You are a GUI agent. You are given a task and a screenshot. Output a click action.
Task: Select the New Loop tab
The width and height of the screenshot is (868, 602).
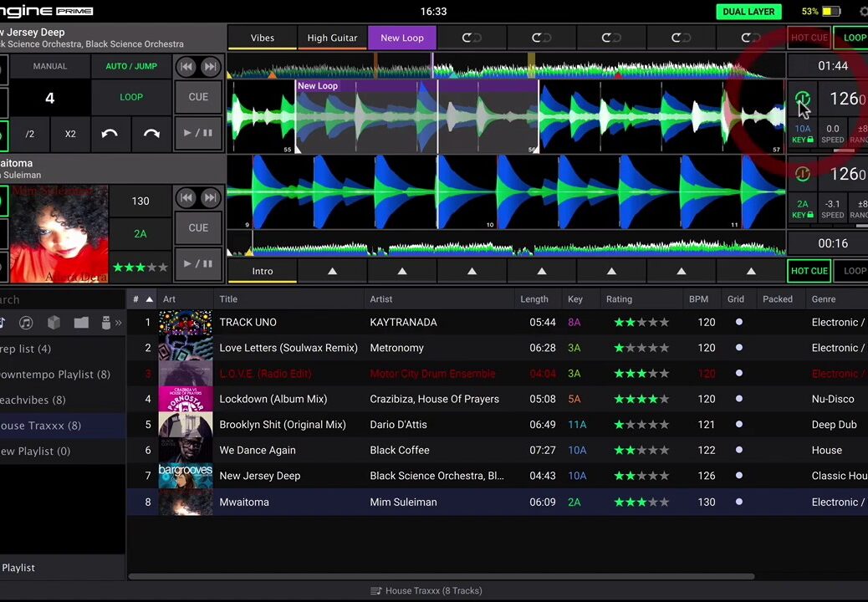(x=402, y=38)
